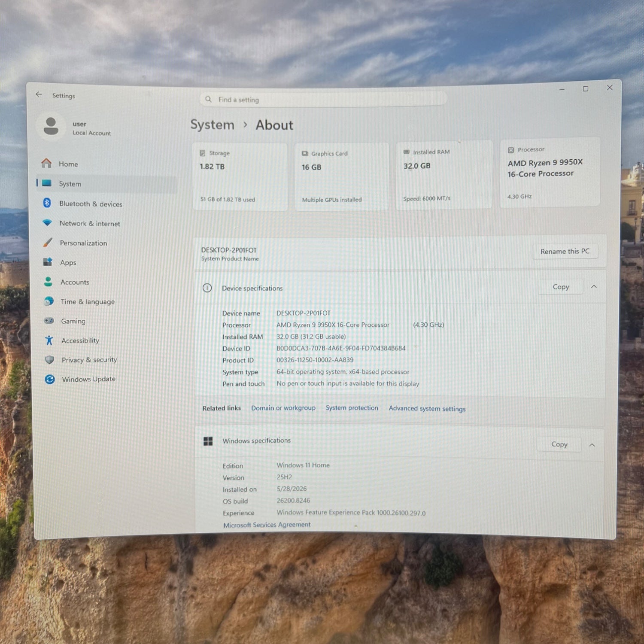
Task: Open the Graphics Card 16 GB card
Action: click(342, 177)
